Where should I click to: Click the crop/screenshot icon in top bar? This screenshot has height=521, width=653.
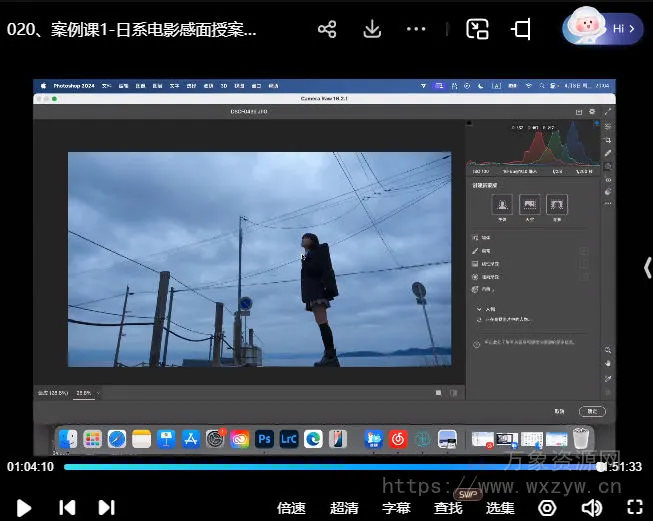pyautogui.click(x=521, y=29)
